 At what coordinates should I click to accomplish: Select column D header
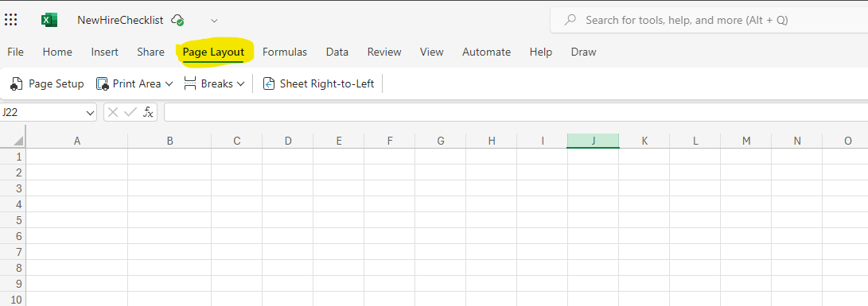pyautogui.click(x=287, y=141)
